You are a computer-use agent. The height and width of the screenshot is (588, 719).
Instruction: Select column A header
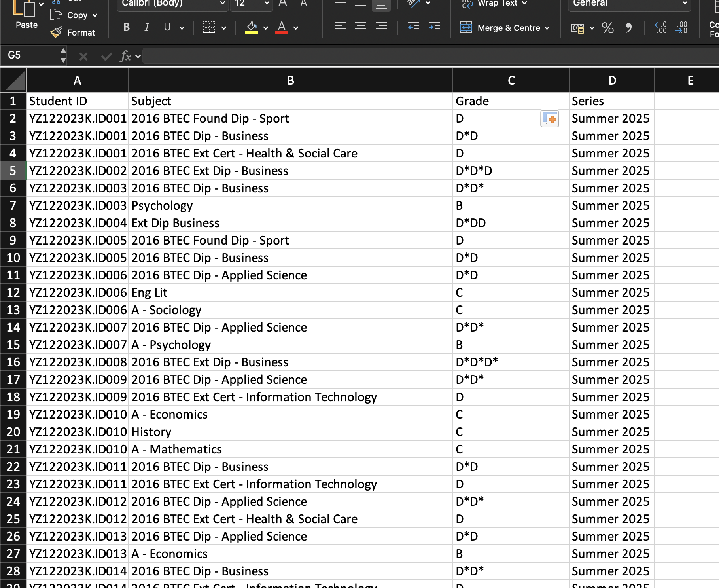tap(78, 80)
